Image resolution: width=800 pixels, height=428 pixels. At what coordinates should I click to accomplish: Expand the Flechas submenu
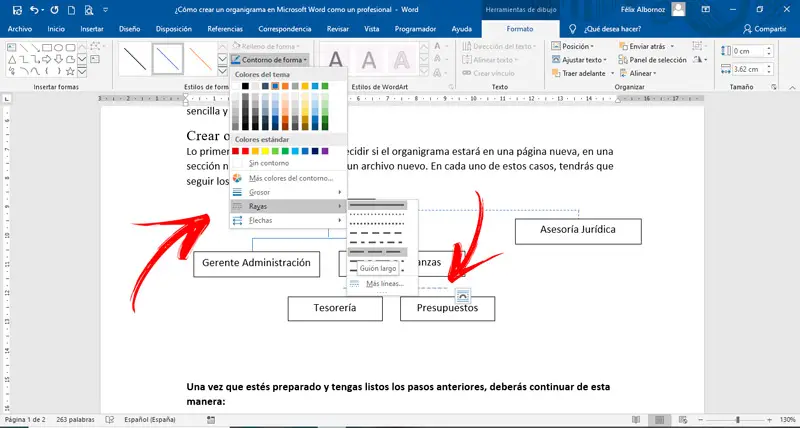(x=288, y=220)
